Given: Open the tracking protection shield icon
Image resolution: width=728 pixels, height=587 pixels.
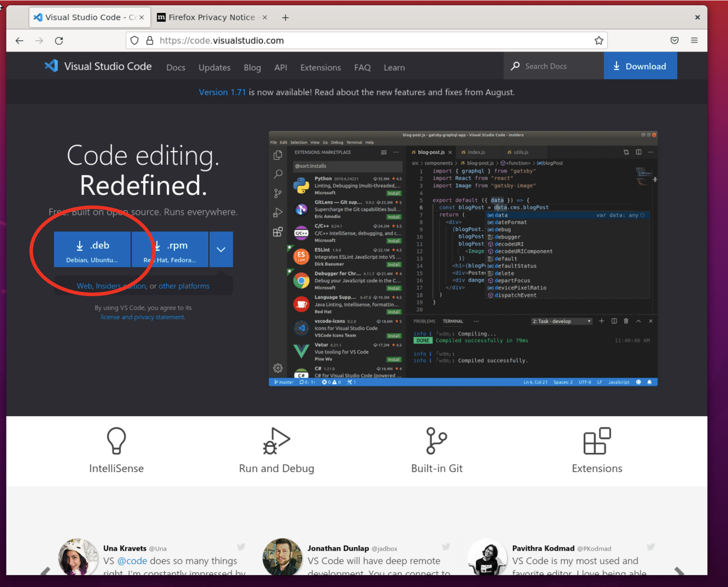Looking at the screenshot, I should (134, 40).
